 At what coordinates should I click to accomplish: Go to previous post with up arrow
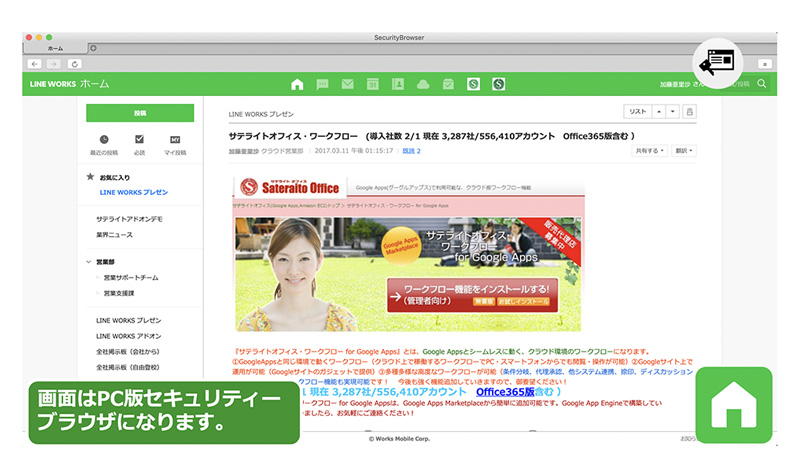[x=659, y=112]
